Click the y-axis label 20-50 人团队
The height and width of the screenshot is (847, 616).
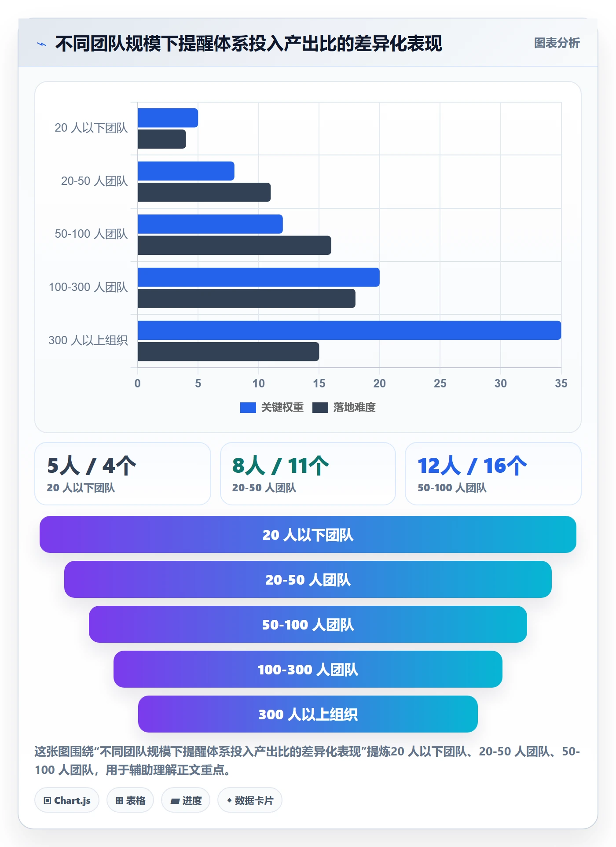click(x=94, y=181)
